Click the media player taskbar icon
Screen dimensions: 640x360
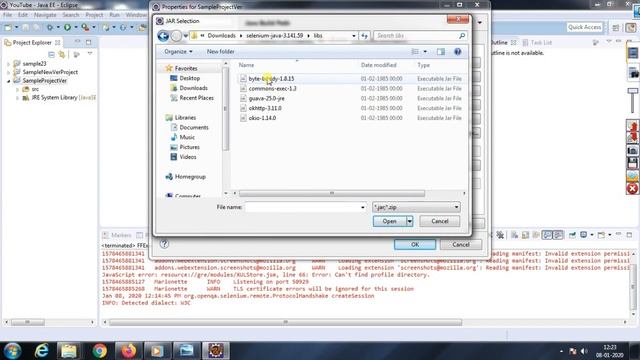(x=157, y=351)
